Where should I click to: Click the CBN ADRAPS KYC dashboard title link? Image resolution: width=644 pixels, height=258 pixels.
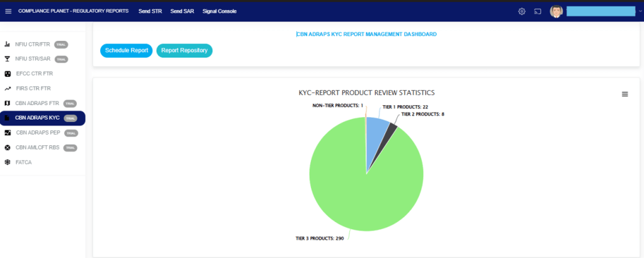pos(366,34)
